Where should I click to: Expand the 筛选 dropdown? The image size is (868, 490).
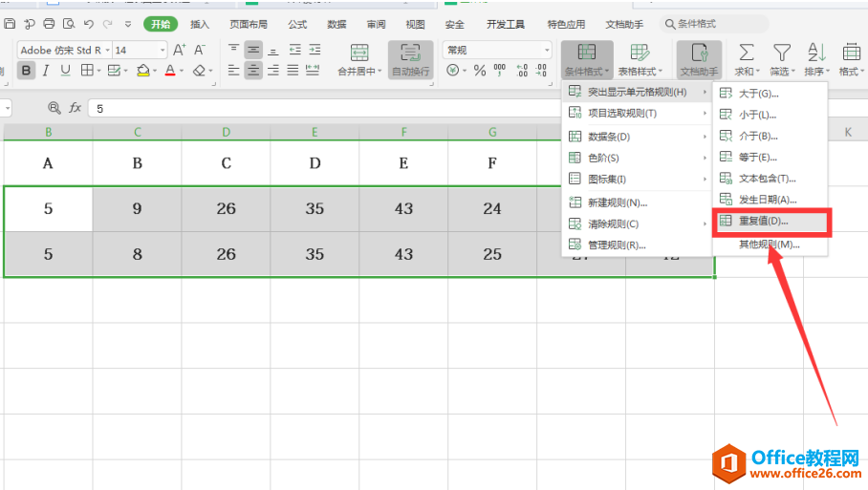792,72
